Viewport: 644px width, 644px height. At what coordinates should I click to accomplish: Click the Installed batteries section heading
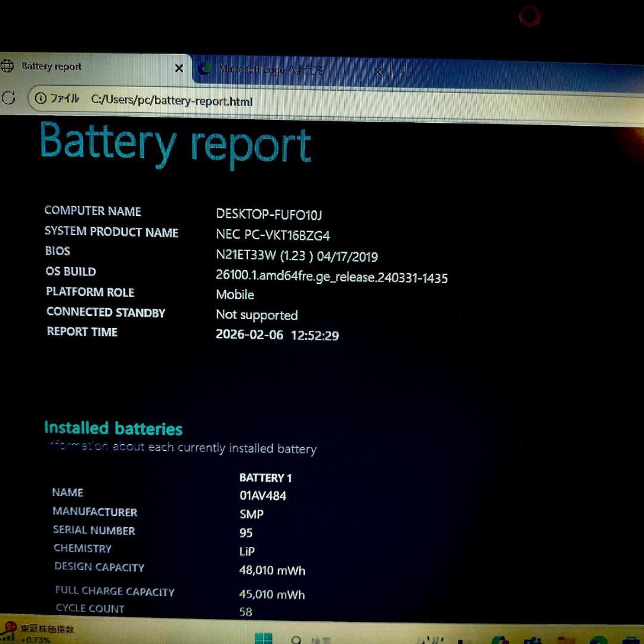[x=113, y=428]
